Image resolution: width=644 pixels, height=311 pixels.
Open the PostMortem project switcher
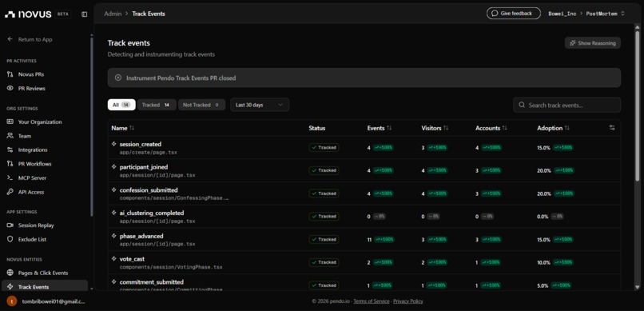[x=605, y=14]
